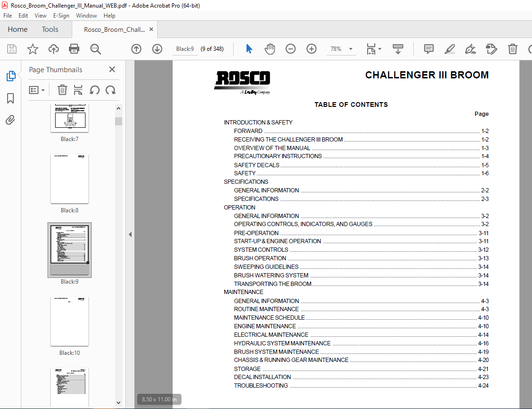The width and height of the screenshot is (532, 409).
Task: Click the edit/stamp tool icon
Action: [x=491, y=49]
